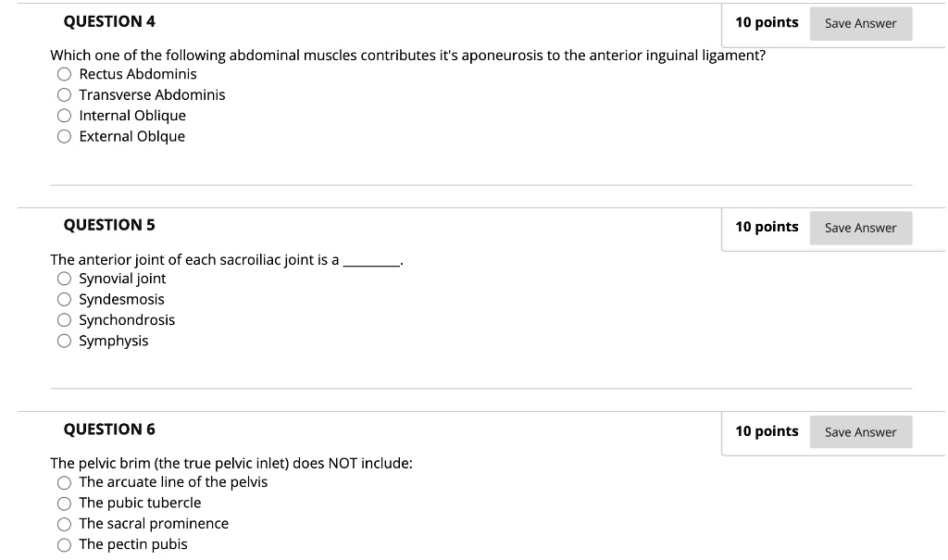Save the answer for Question 4

pos(860,23)
